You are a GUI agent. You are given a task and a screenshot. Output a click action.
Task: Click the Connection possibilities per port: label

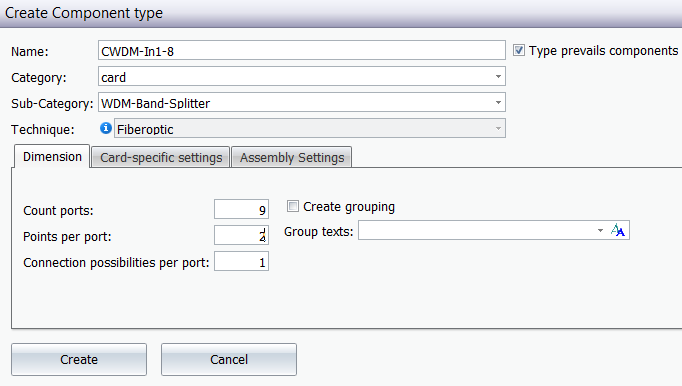coord(116,262)
